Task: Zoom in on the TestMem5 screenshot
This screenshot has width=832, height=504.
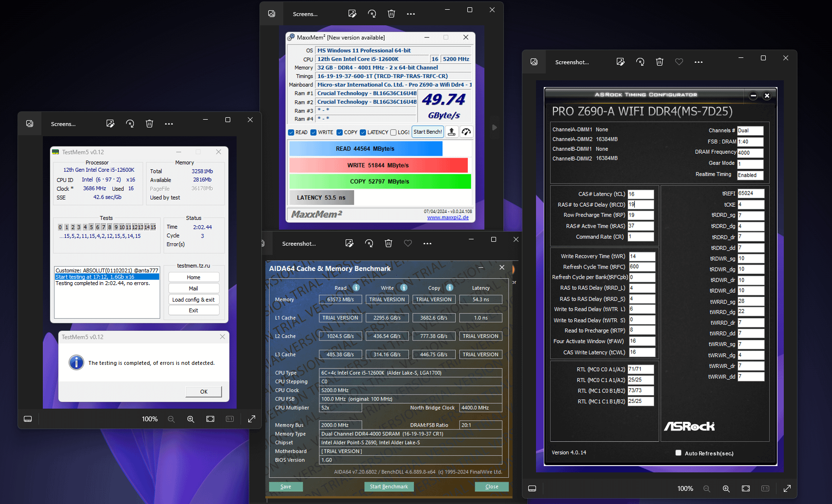Action: click(x=191, y=419)
